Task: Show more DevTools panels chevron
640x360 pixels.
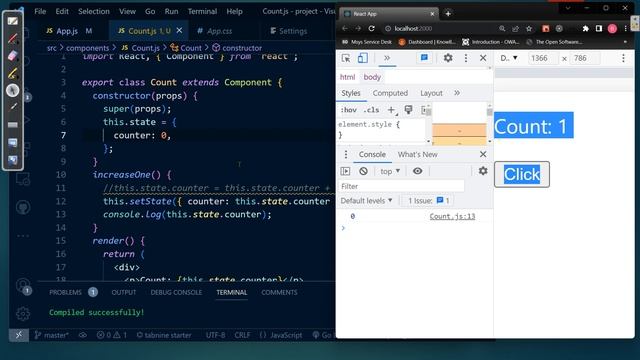Action: pos(387,58)
